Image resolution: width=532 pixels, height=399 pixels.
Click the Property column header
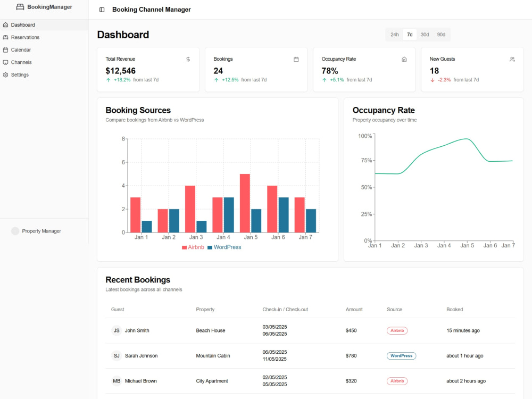pos(205,310)
